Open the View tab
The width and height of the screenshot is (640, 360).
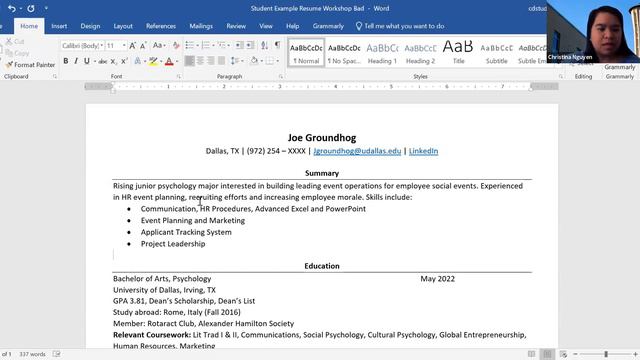point(266,26)
